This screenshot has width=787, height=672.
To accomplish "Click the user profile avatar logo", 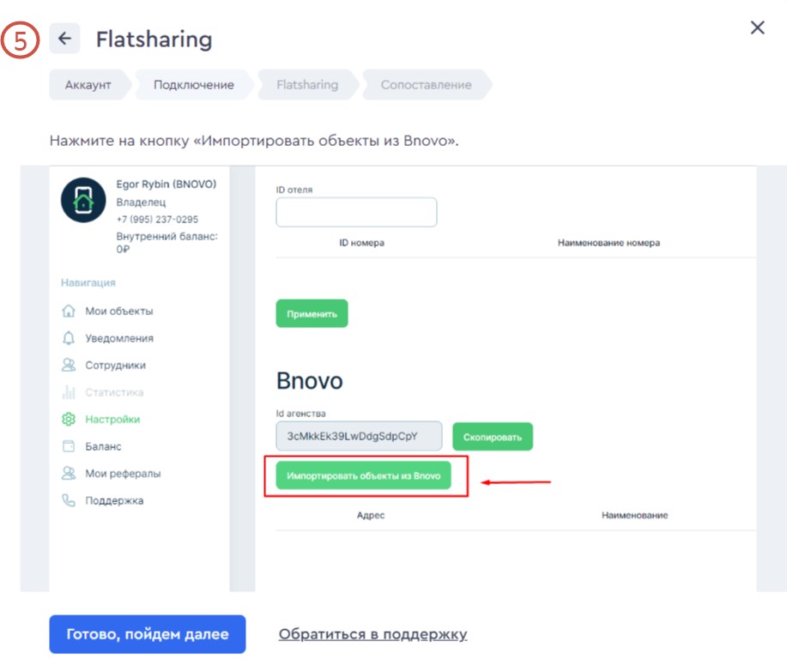I will click(83, 201).
